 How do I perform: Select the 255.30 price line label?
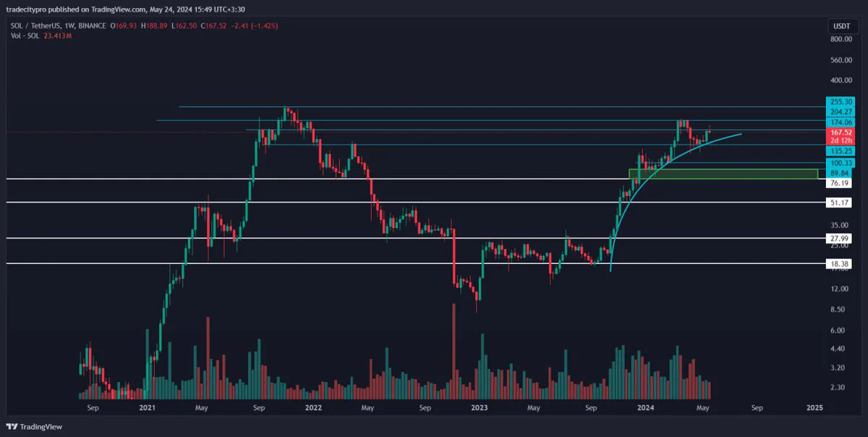tap(840, 102)
